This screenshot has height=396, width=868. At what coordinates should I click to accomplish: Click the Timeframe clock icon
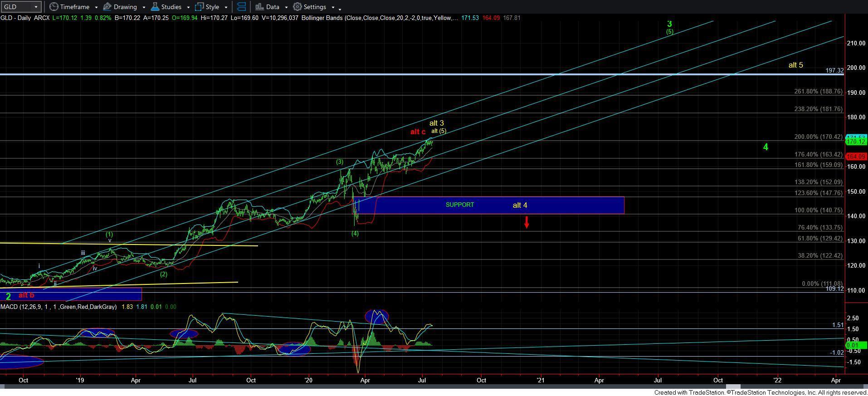(x=54, y=7)
